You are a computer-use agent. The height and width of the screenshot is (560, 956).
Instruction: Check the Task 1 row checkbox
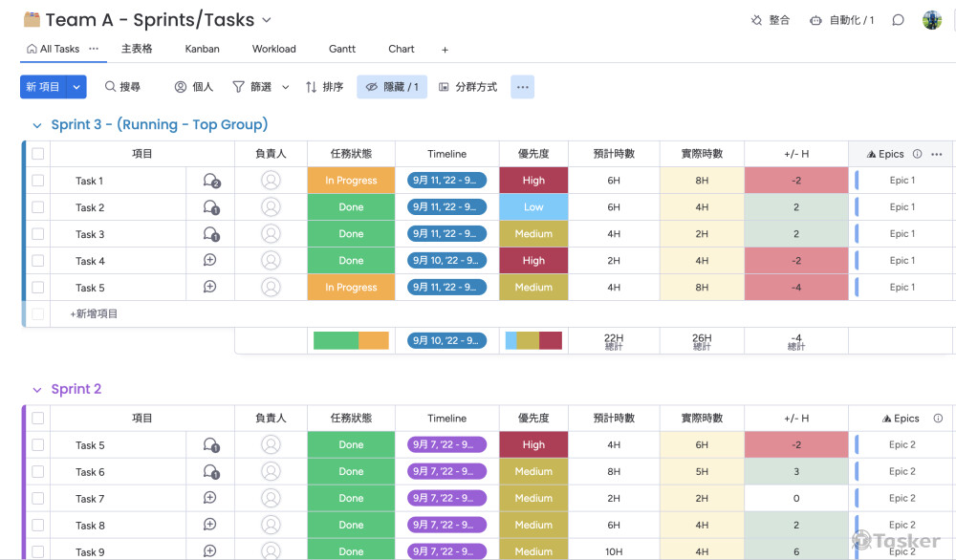click(38, 181)
